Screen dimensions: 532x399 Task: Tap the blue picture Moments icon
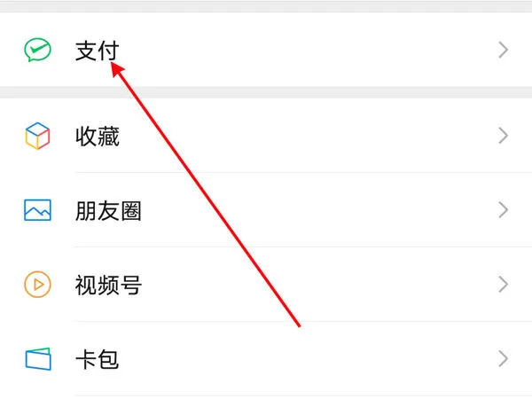click(x=37, y=210)
